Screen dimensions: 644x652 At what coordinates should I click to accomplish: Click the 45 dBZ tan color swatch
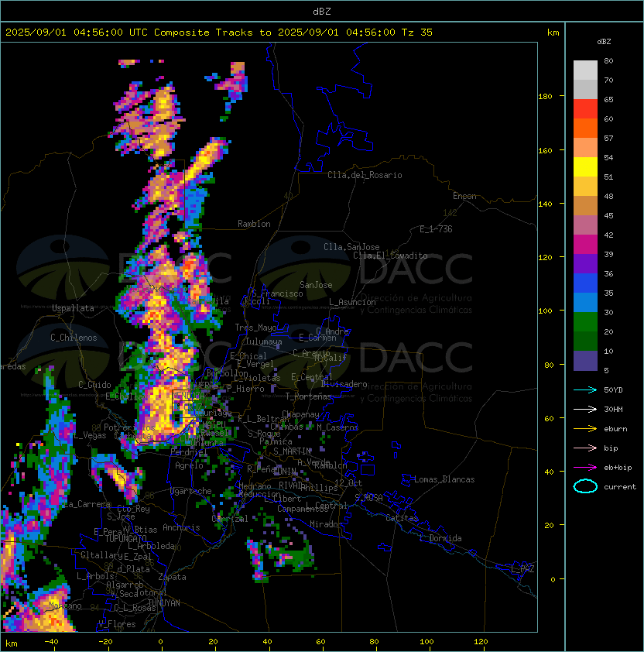(x=585, y=206)
